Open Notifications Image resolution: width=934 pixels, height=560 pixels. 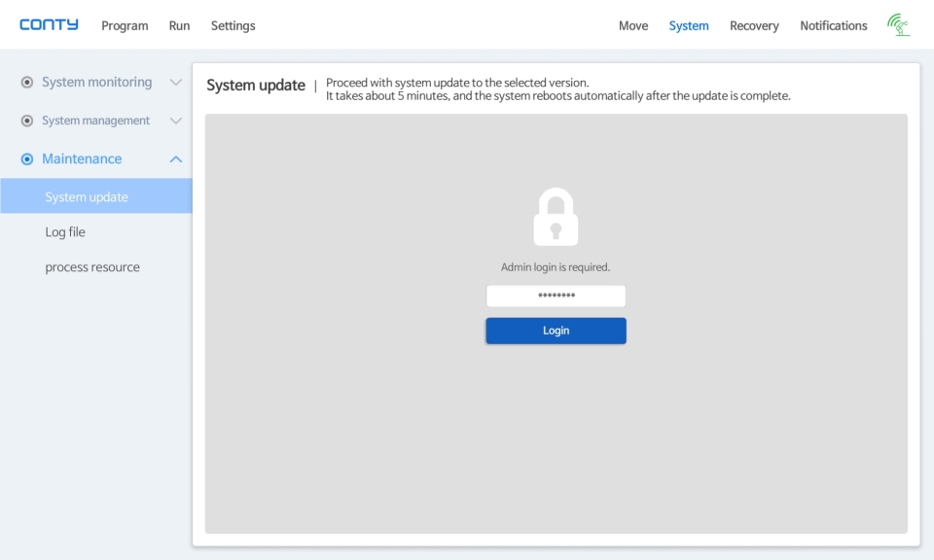[x=834, y=25]
